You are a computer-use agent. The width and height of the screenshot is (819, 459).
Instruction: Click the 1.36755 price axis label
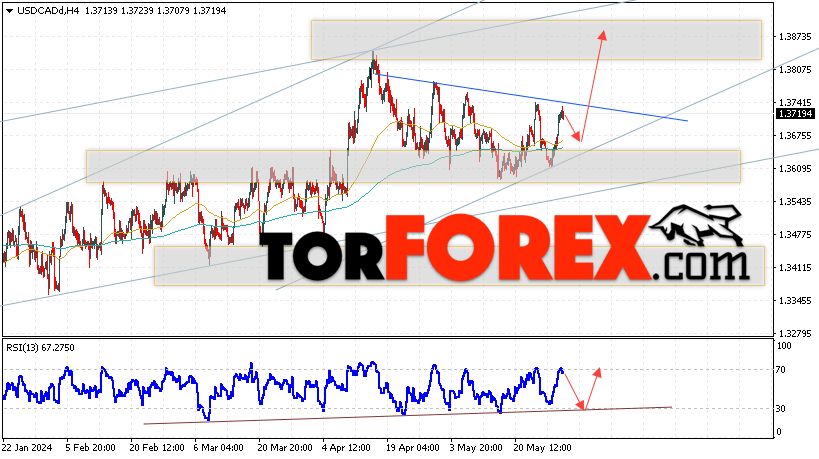(795, 136)
